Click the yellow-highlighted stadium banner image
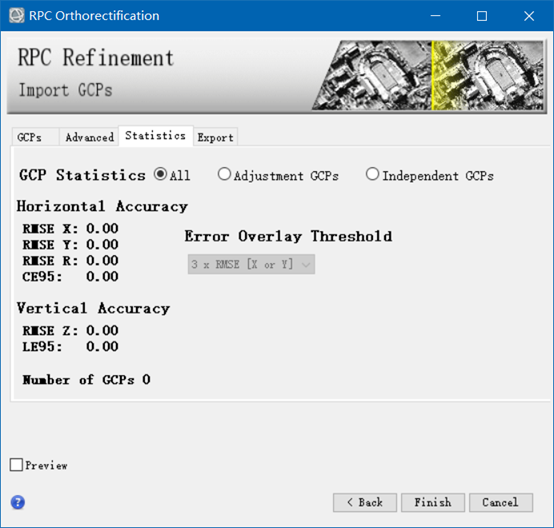 point(488,75)
